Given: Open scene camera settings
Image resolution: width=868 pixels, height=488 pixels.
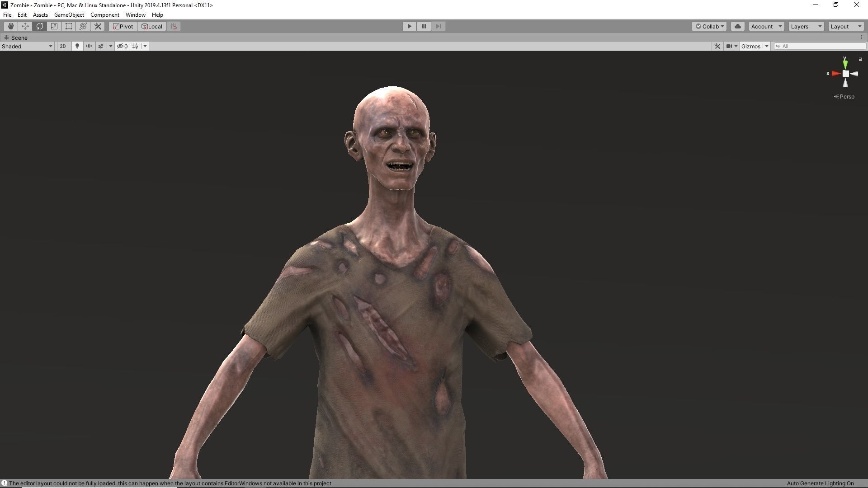Looking at the screenshot, I should (731, 46).
